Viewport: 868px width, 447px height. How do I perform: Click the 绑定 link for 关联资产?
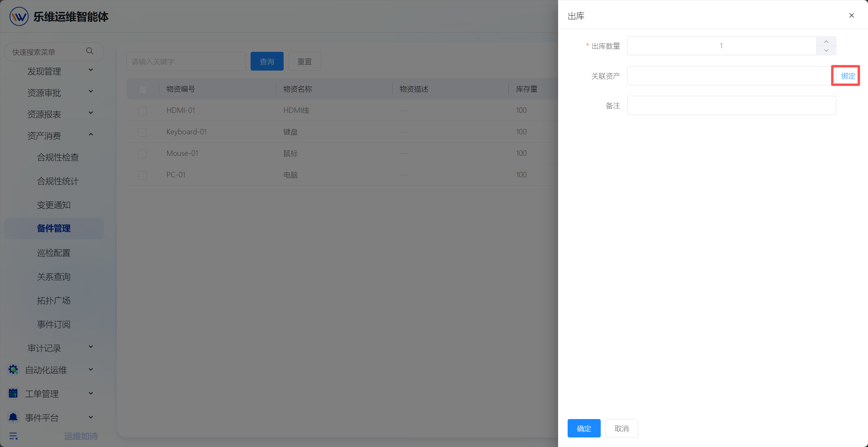(848, 76)
